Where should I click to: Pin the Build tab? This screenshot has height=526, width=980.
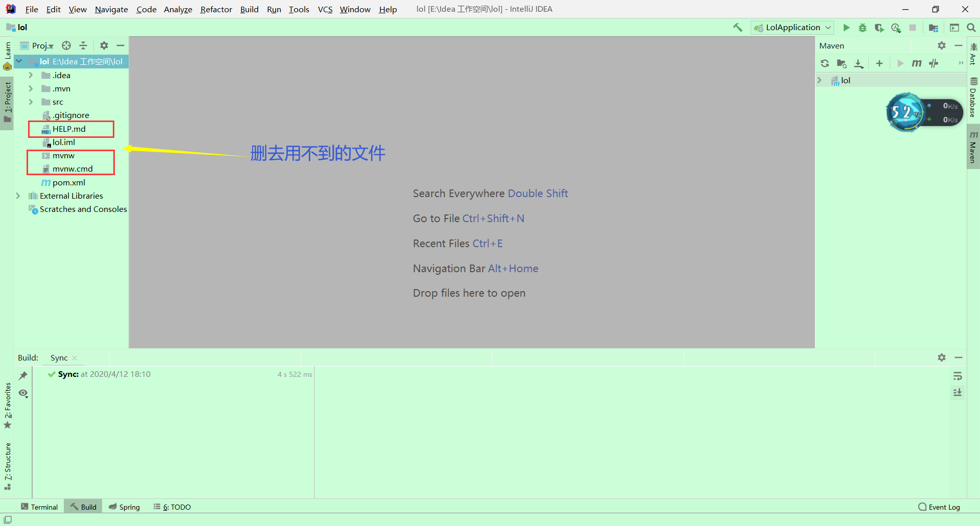tap(23, 376)
